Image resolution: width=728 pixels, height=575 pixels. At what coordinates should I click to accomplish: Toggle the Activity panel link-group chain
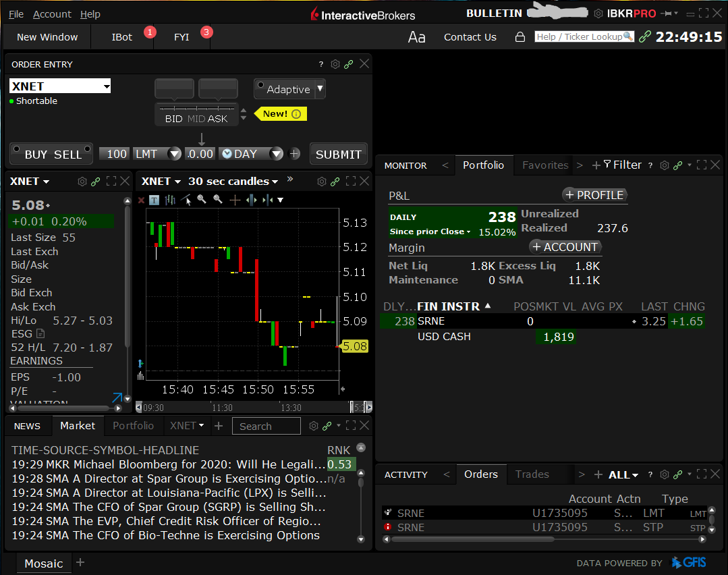tap(678, 474)
